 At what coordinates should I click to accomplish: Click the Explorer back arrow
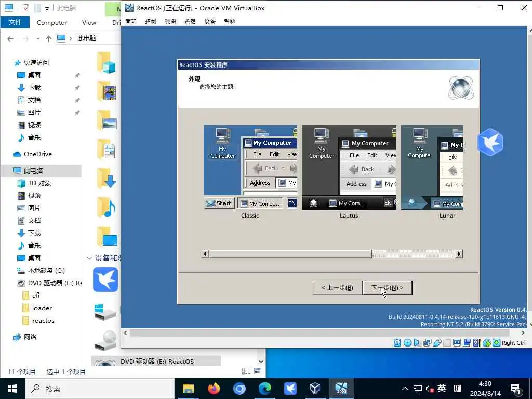pyautogui.click(x=10, y=38)
